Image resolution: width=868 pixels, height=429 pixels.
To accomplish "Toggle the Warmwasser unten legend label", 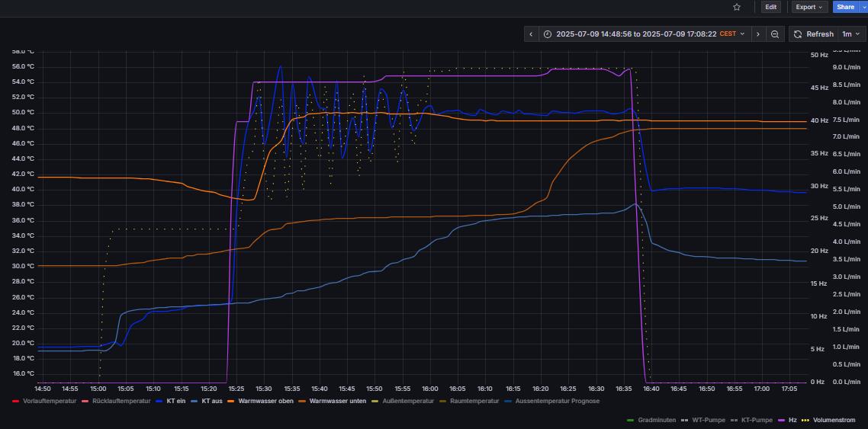I will tap(338, 401).
